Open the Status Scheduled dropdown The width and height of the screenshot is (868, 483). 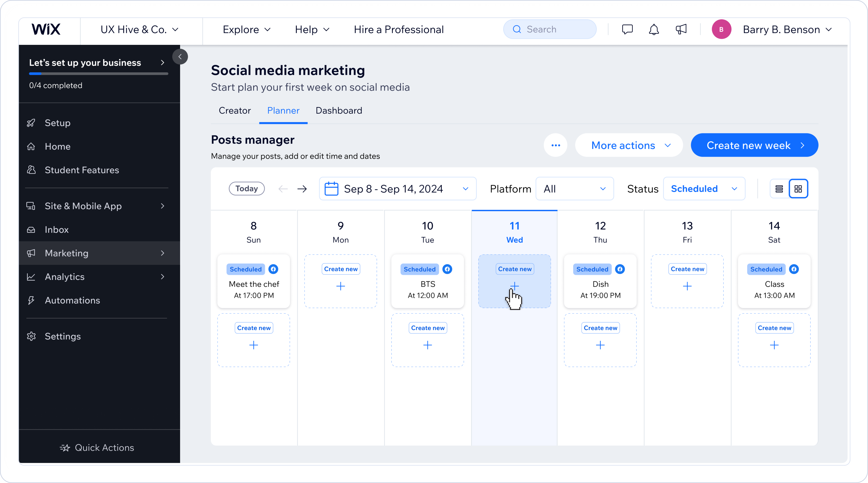(x=704, y=189)
